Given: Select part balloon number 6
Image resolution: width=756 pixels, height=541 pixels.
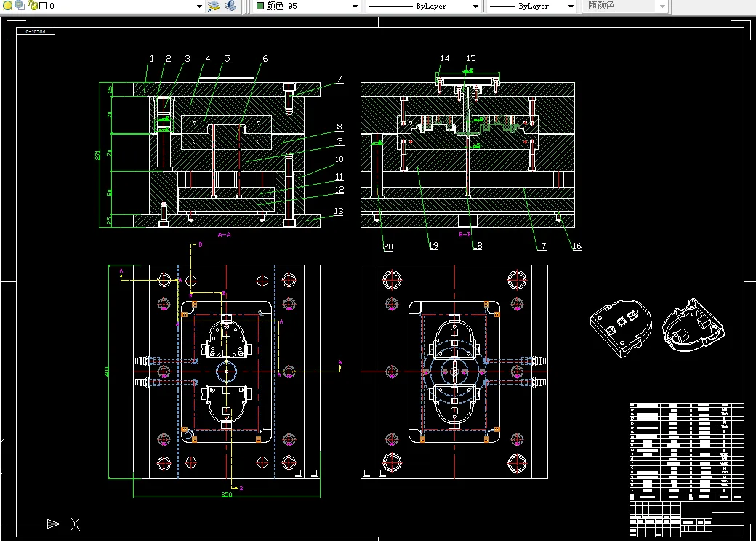Looking at the screenshot, I should click(x=265, y=58).
